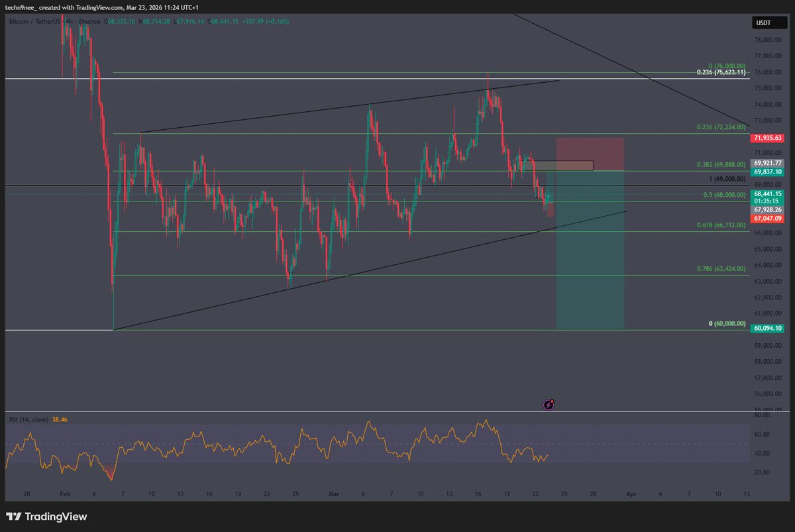Click the 78,000.00 price scale value
The image size is (795, 532).
(x=767, y=40)
